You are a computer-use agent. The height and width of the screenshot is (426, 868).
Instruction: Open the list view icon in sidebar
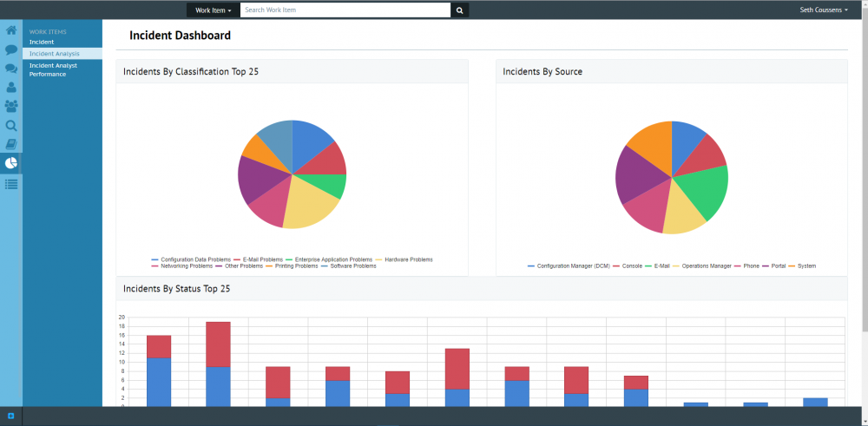tap(11, 184)
